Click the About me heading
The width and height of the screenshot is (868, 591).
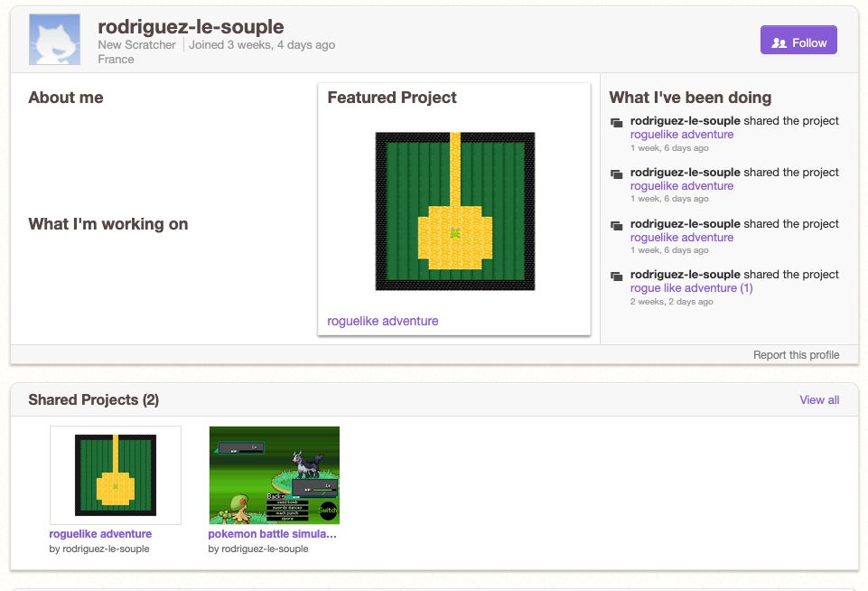(x=66, y=98)
